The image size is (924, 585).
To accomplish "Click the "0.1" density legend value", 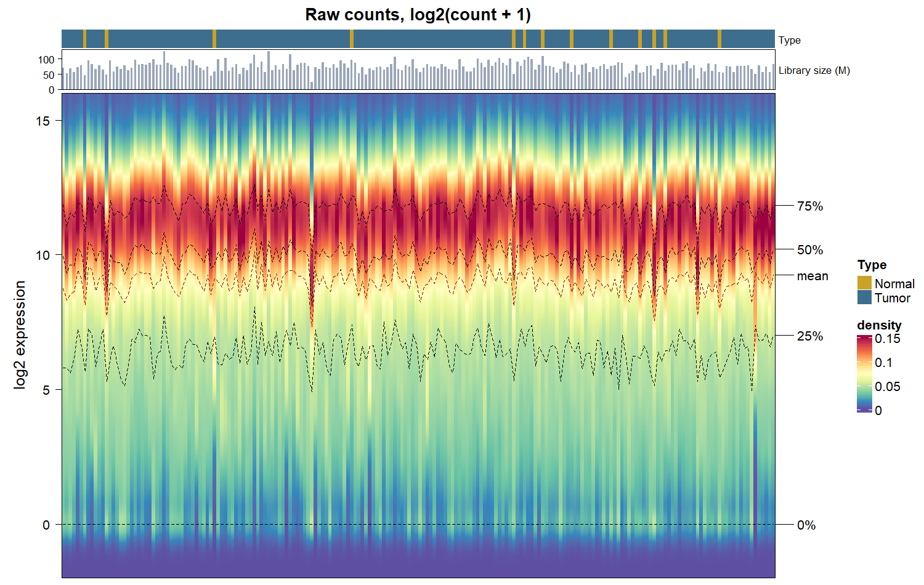I will (x=884, y=363).
